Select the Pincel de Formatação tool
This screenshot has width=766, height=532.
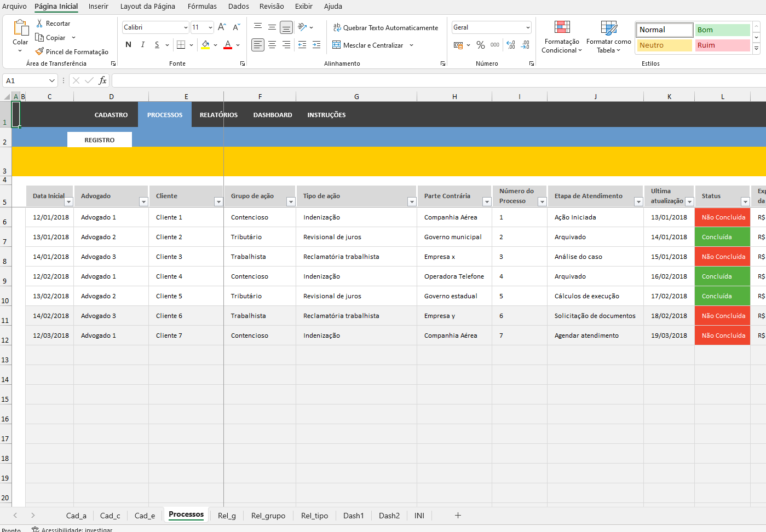(71, 52)
